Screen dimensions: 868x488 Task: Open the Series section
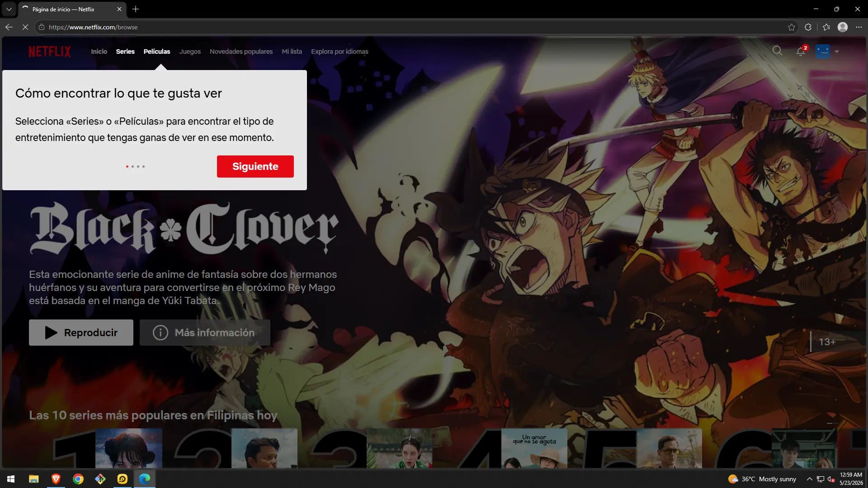pyautogui.click(x=125, y=52)
